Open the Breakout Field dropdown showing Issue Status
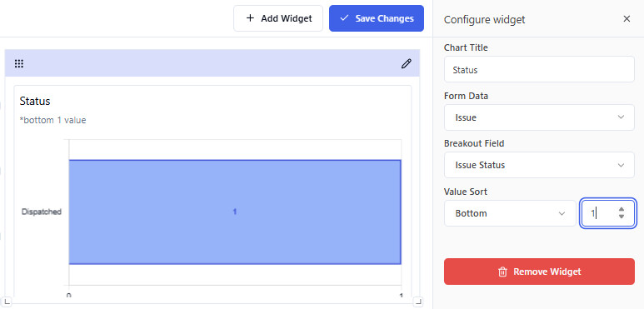644x309 pixels. pyautogui.click(x=539, y=165)
